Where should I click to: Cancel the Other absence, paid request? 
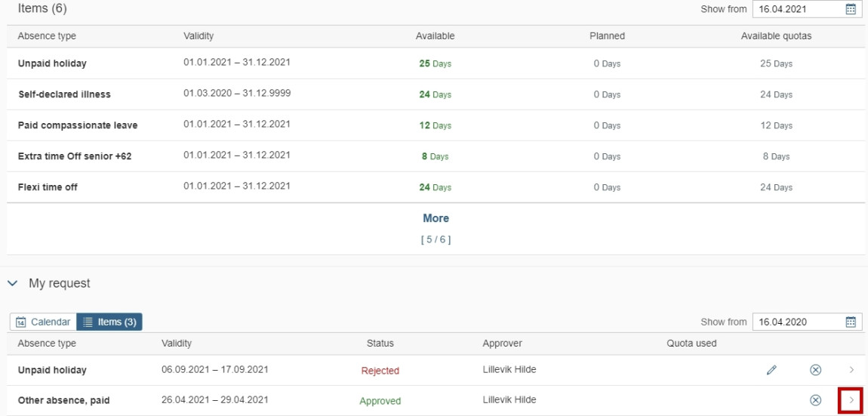pos(815,400)
